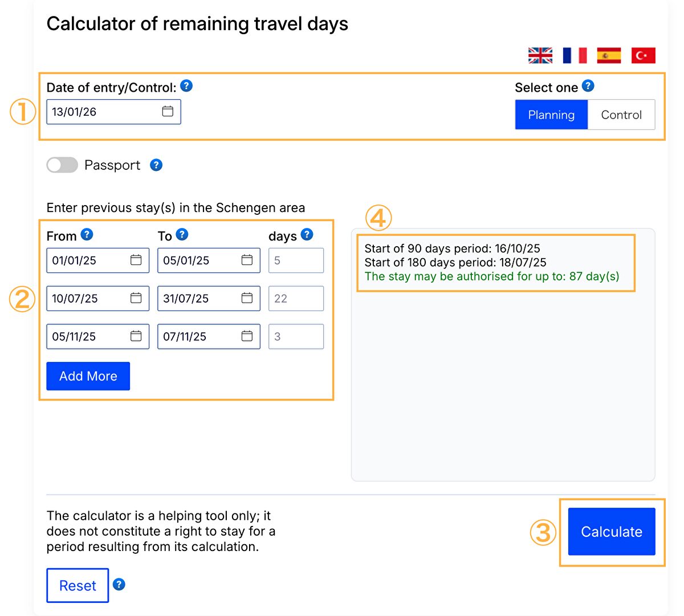
Task: Switch language using the Turkish flag
Action: click(x=643, y=55)
